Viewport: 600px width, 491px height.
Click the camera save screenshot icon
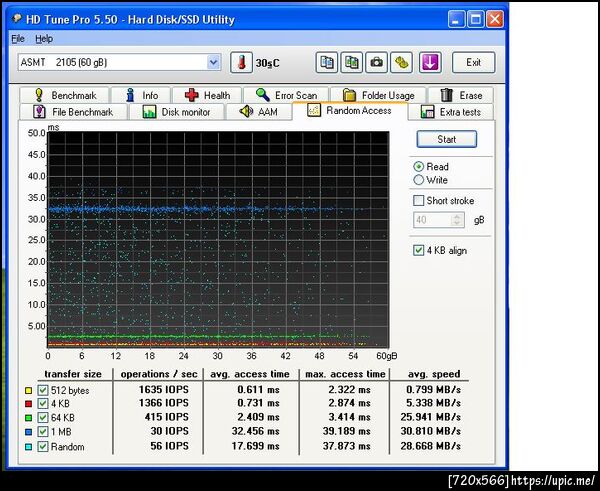[377, 62]
